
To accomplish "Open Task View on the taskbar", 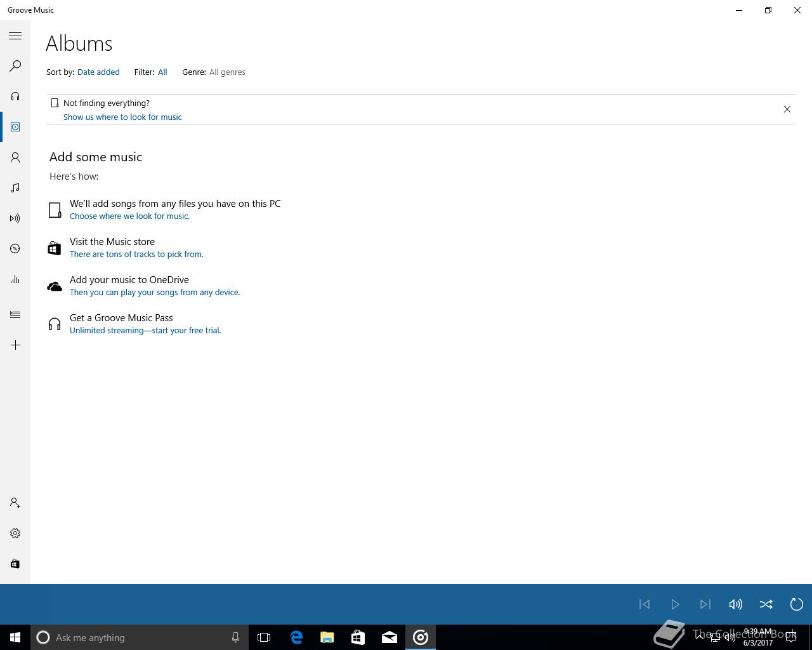I will pos(264,637).
